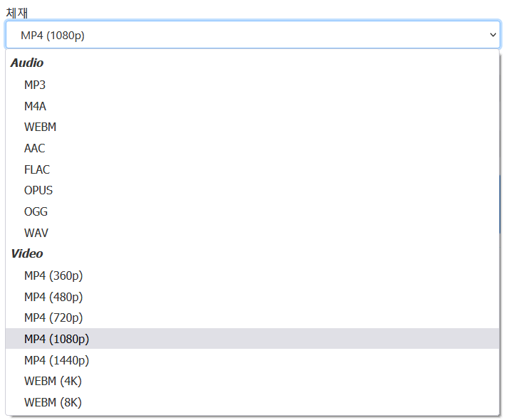506x420 pixels.
Task: Pick AAC audio format
Action: [252, 148]
